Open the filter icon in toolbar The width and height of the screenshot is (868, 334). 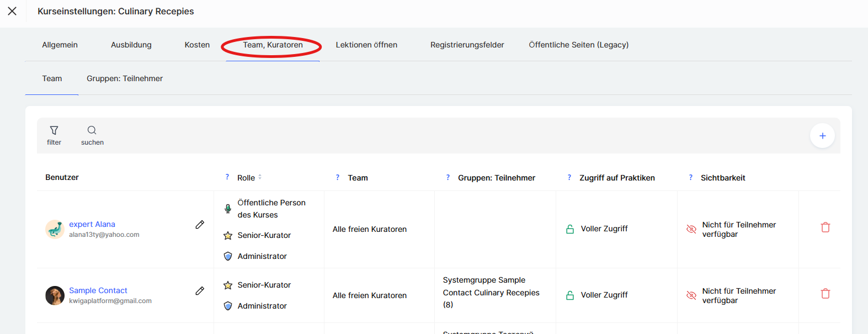pyautogui.click(x=54, y=131)
